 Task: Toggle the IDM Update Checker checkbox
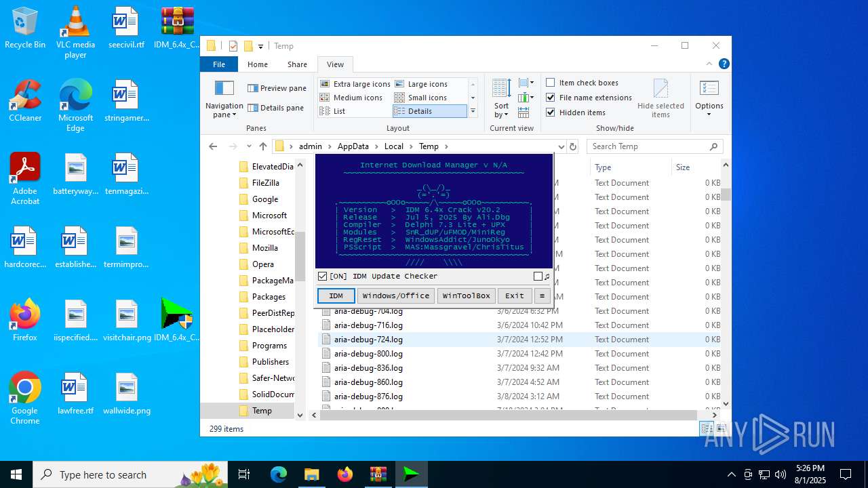tap(323, 276)
